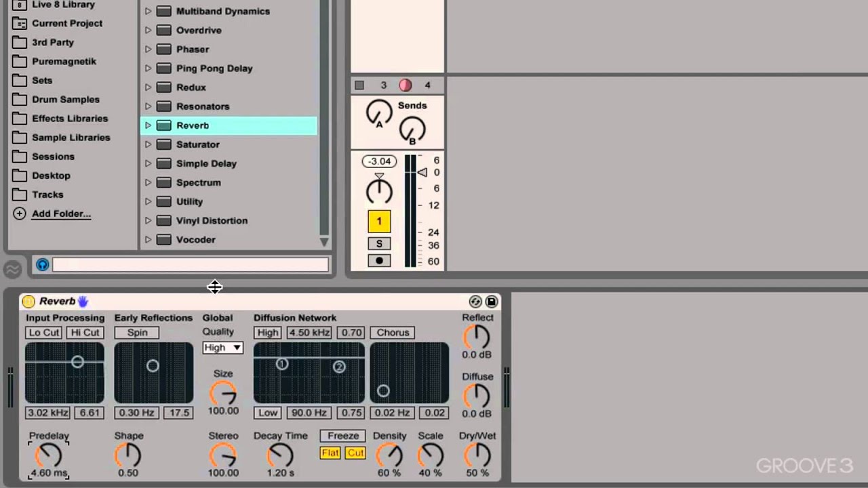The image size is (868, 488).
Task: Toggle the Spin switch
Action: coord(137,333)
